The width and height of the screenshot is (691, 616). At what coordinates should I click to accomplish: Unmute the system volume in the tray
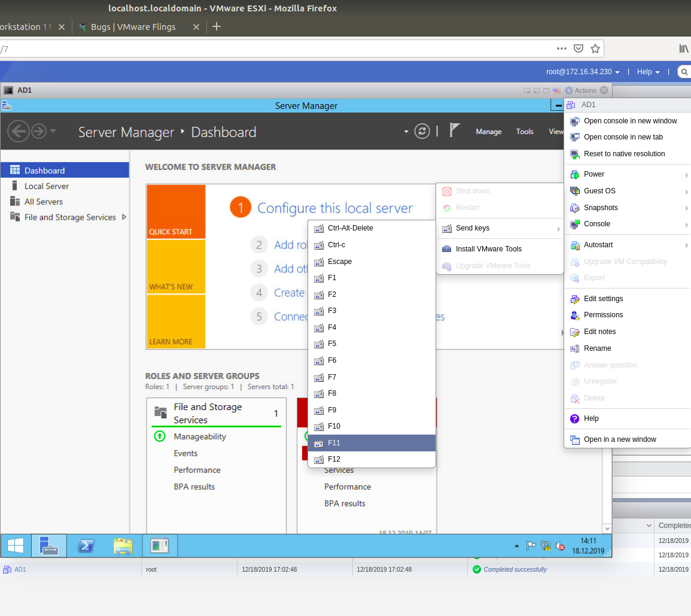pos(560,545)
